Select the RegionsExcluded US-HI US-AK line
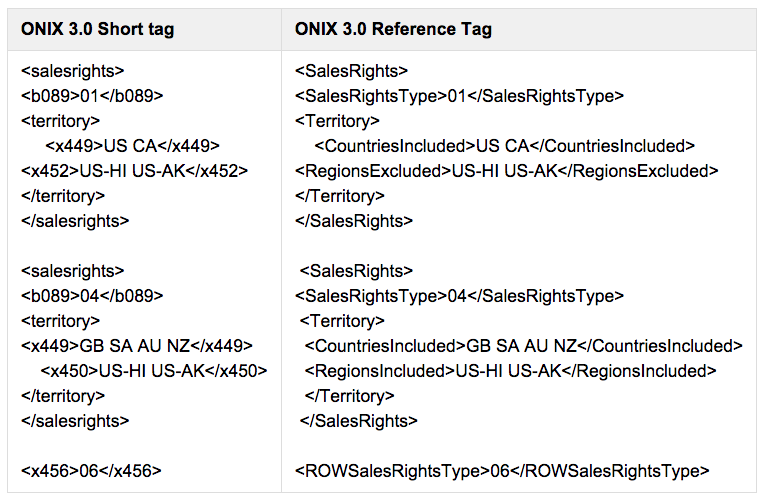Image resolution: width=764 pixels, height=500 pixels. [507, 171]
